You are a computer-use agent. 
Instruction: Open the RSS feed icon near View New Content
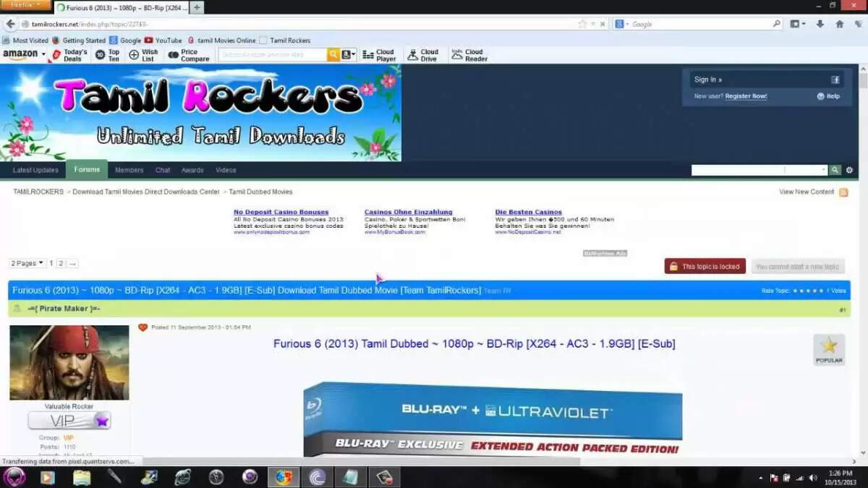[843, 192]
